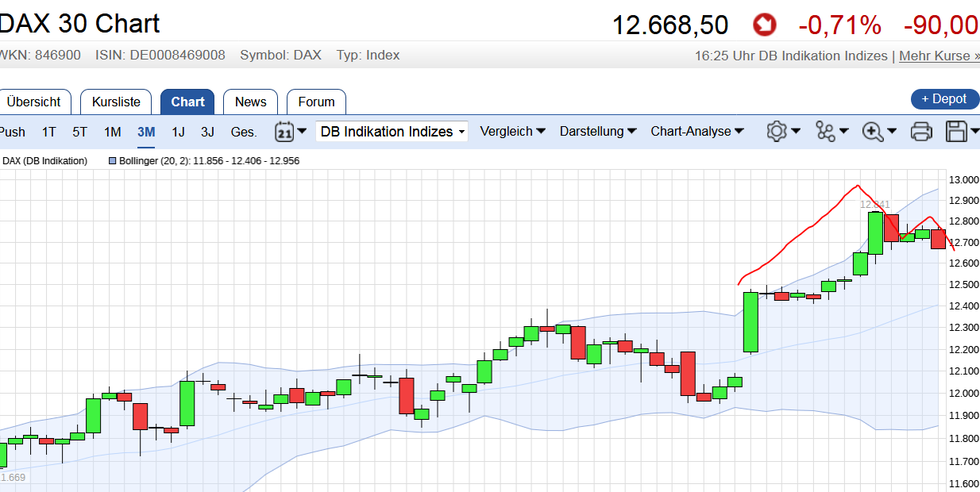Switch to the Übersicht tab
The width and height of the screenshot is (980, 492).
click(34, 102)
